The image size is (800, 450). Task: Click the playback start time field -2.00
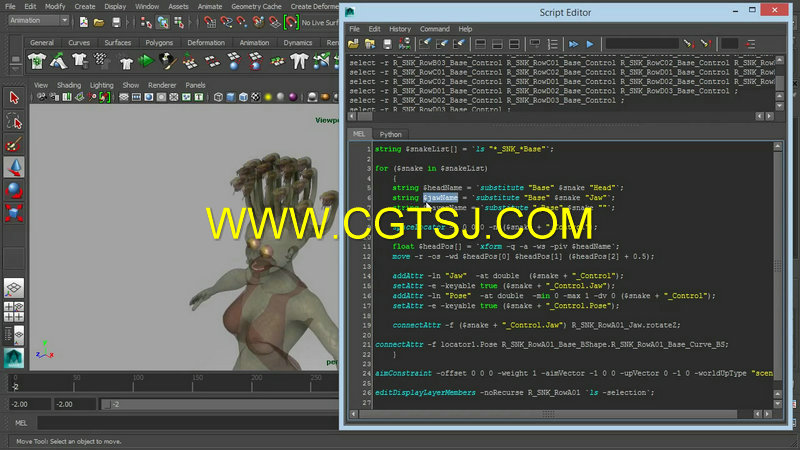point(74,404)
